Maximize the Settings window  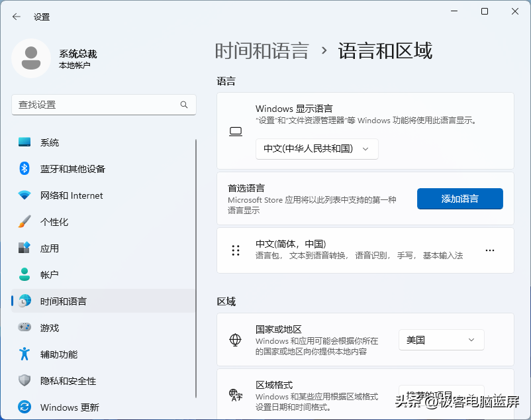click(x=485, y=11)
